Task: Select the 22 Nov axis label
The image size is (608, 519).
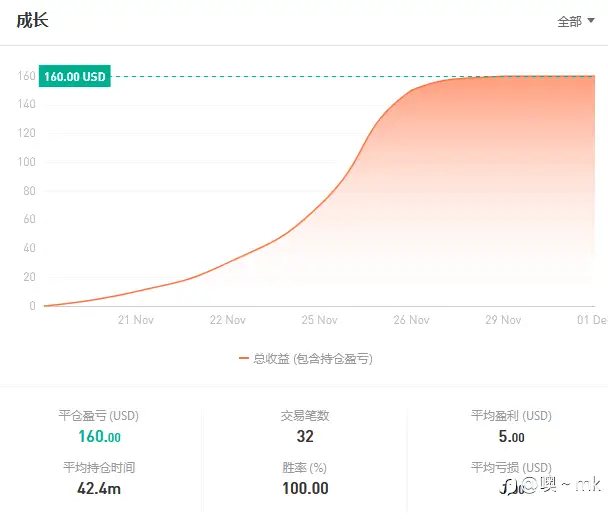Action: coord(228,320)
